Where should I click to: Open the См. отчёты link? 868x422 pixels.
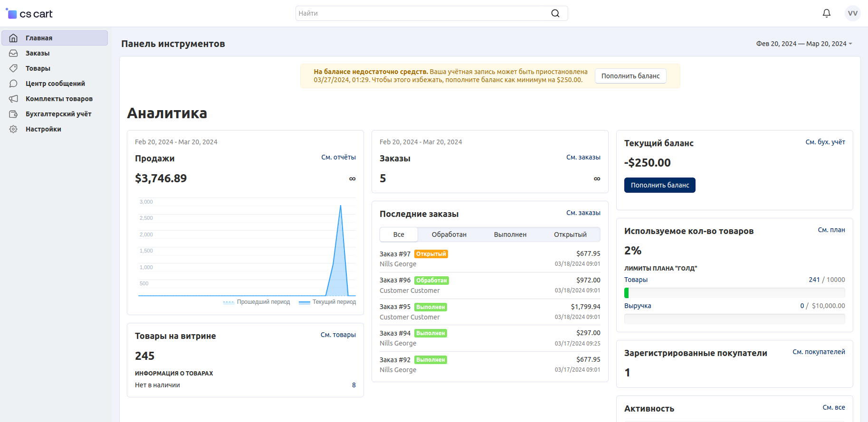point(338,157)
